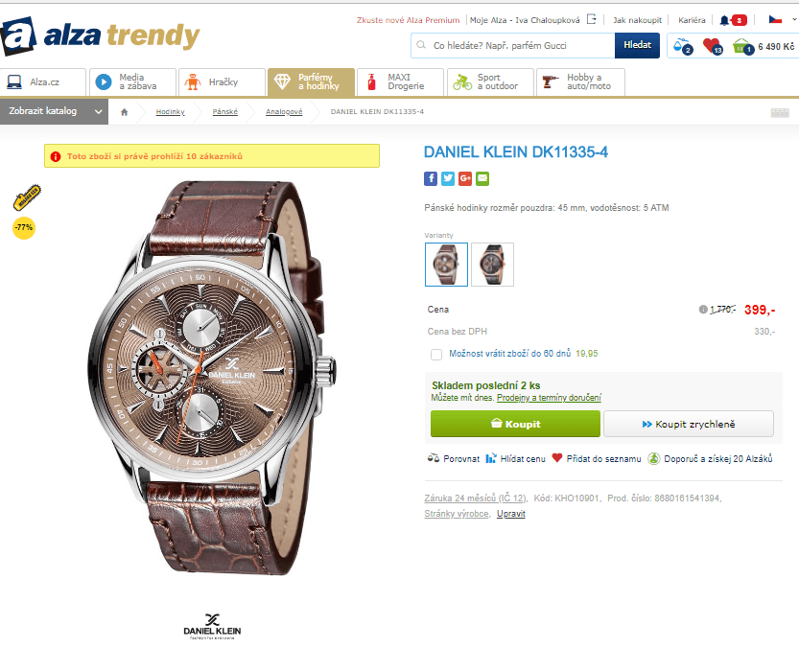This screenshot has height=672, width=799.
Task: Open the favorites heart icon in header
Action: [x=712, y=46]
